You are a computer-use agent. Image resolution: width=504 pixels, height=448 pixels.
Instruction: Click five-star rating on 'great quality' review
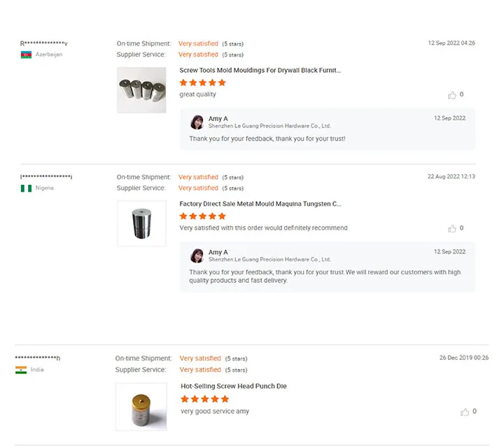pos(202,83)
